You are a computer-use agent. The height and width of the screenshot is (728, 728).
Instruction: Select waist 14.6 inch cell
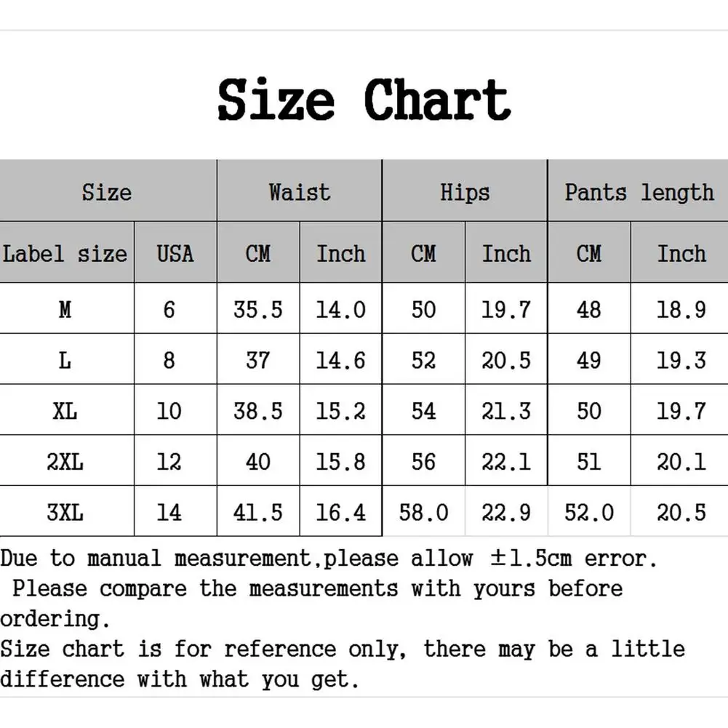point(340,361)
